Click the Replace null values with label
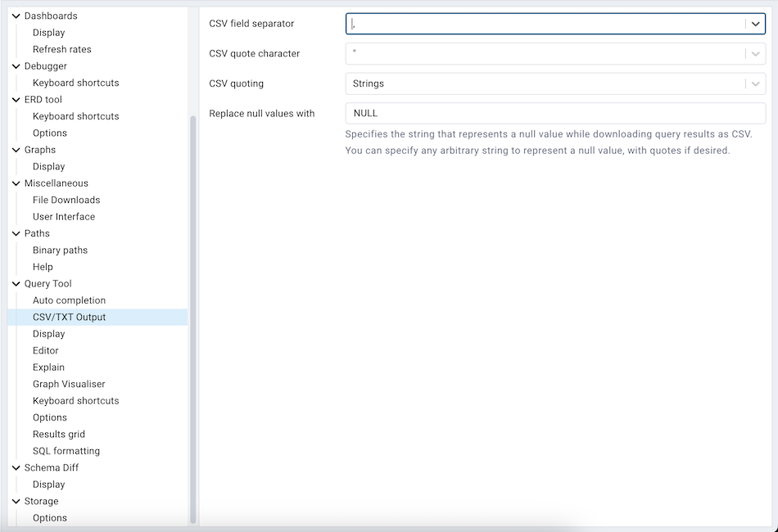Screen dimensions: 778x532 point(261,114)
